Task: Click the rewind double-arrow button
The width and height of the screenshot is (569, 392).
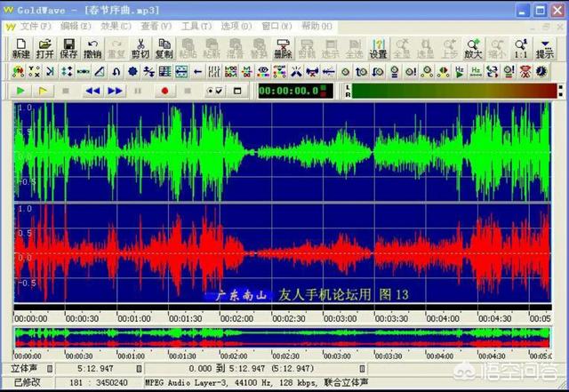Action: [x=92, y=91]
